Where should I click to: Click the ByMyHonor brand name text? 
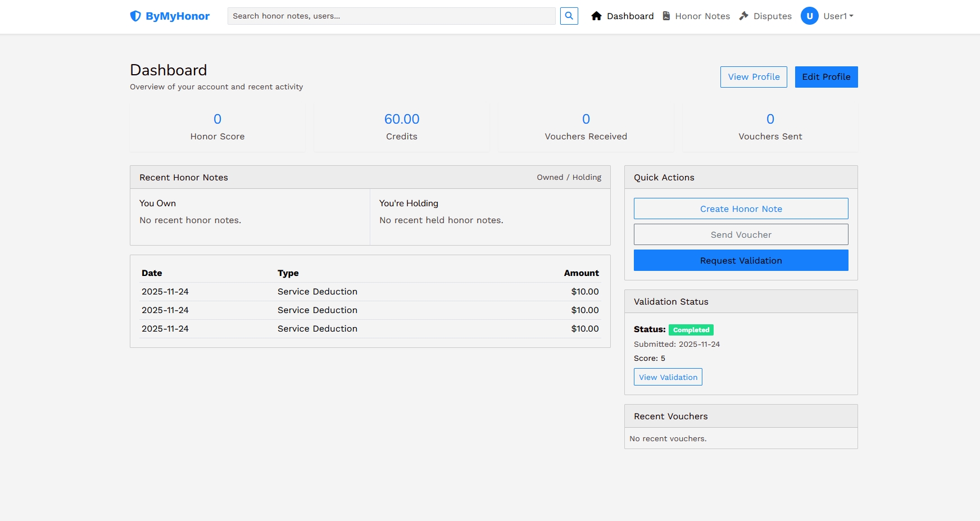[x=178, y=16]
